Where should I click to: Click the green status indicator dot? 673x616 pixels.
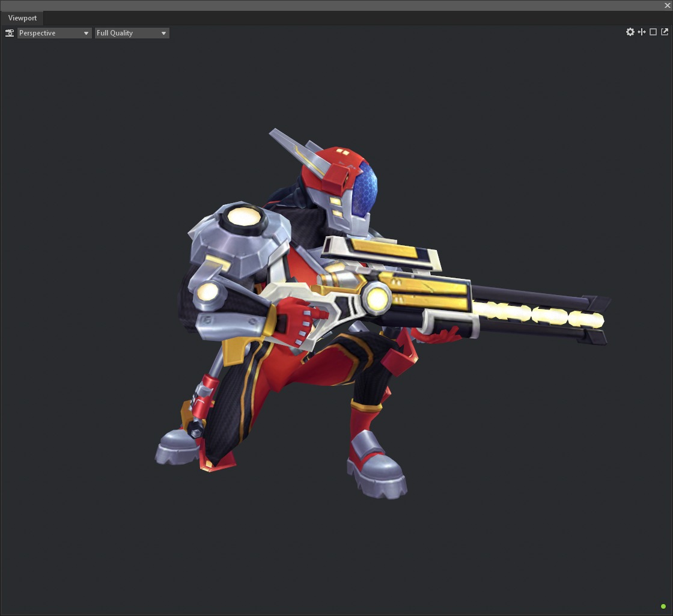(663, 606)
